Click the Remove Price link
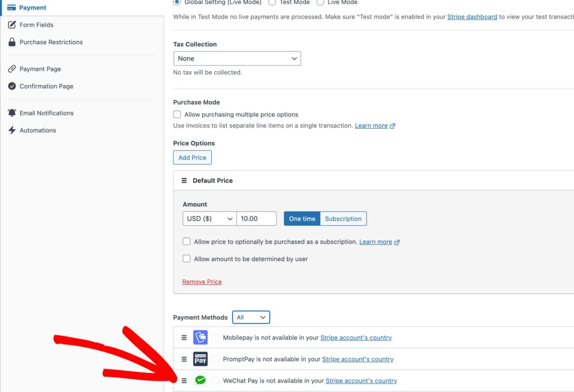574x392 pixels. pyautogui.click(x=202, y=282)
